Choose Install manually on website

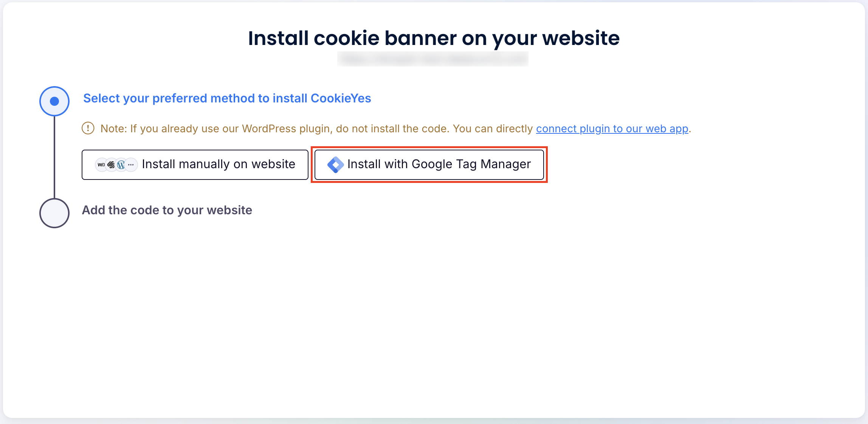[x=195, y=165]
